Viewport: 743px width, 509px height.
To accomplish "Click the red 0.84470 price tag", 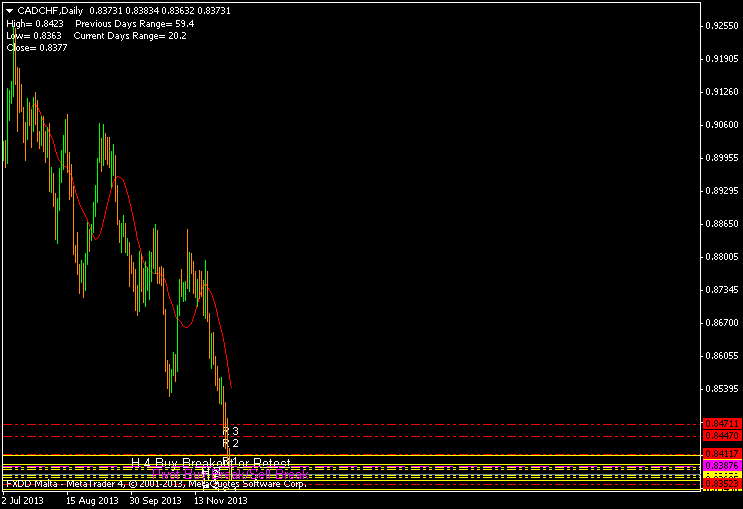I will tap(720, 436).
